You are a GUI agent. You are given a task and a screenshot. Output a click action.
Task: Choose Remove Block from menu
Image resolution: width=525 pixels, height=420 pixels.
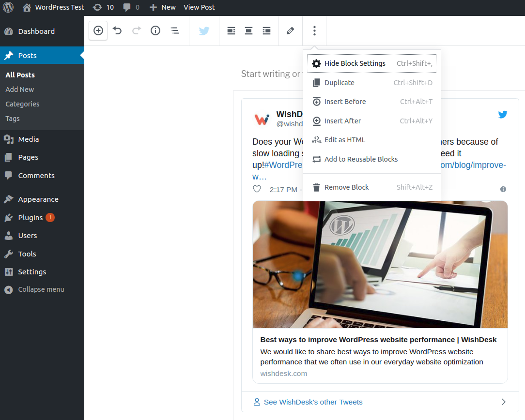371,187
